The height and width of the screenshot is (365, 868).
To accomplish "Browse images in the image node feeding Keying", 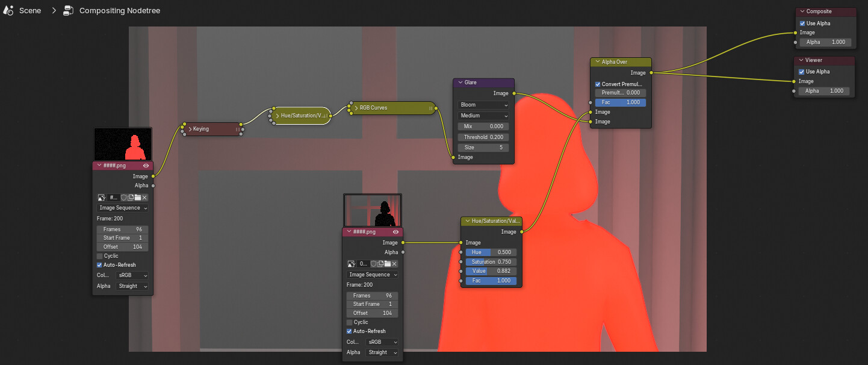I will coord(101,197).
